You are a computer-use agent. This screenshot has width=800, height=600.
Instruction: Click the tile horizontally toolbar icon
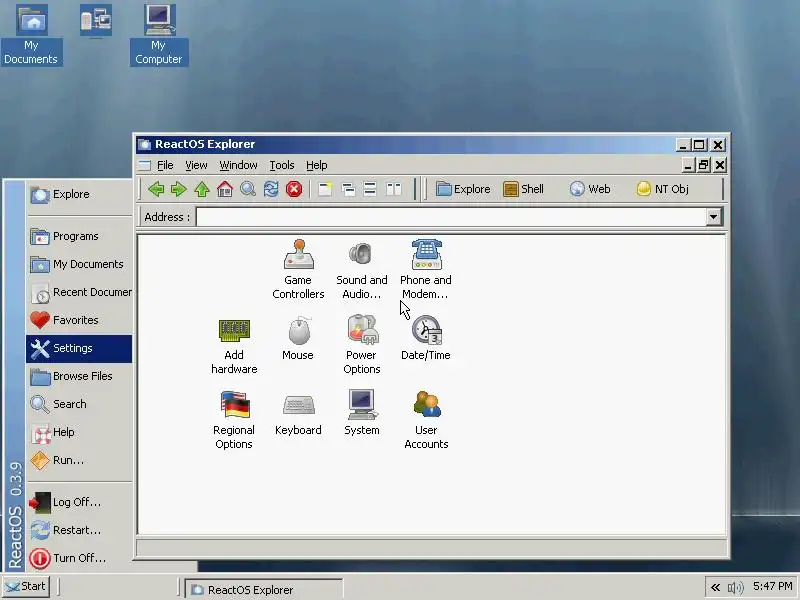point(370,189)
